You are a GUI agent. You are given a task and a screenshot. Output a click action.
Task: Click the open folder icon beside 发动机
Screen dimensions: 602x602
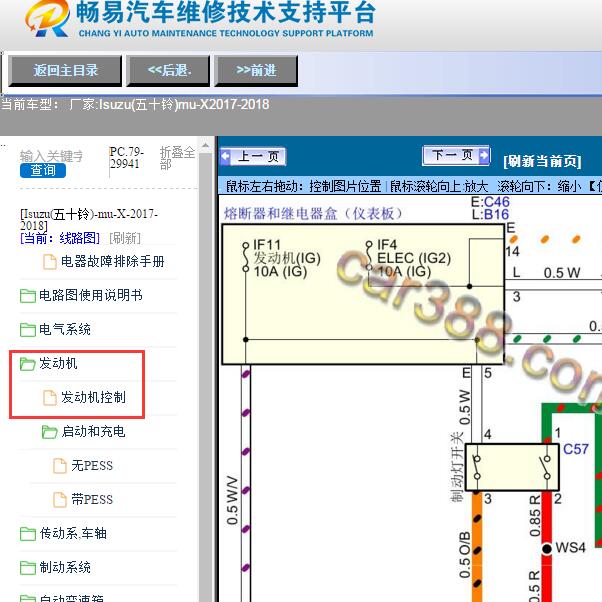coord(28,364)
